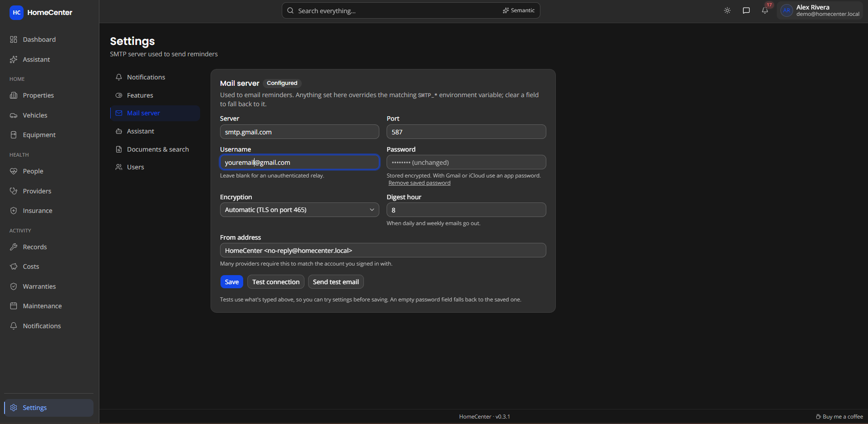Save the mail server settings
The image size is (868, 424).
click(x=231, y=282)
